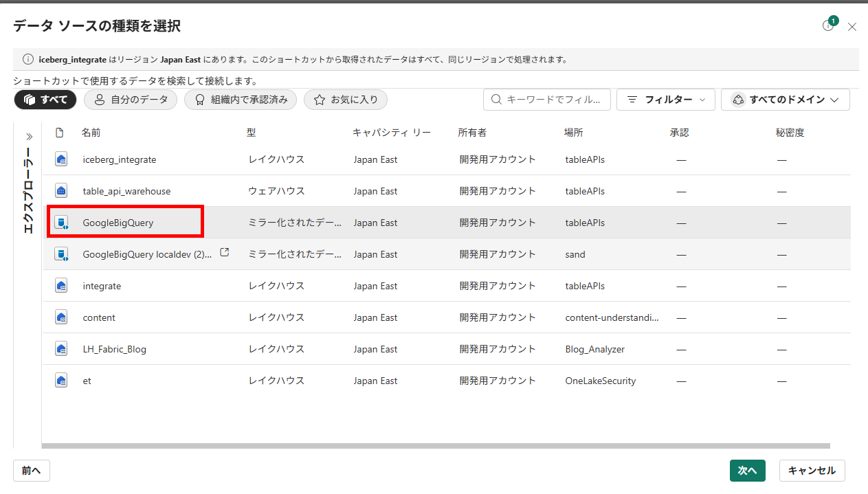This screenshot has width=868, height=494.
Task: Select the iceberg_integrate row name
Action: click(120, 159)
